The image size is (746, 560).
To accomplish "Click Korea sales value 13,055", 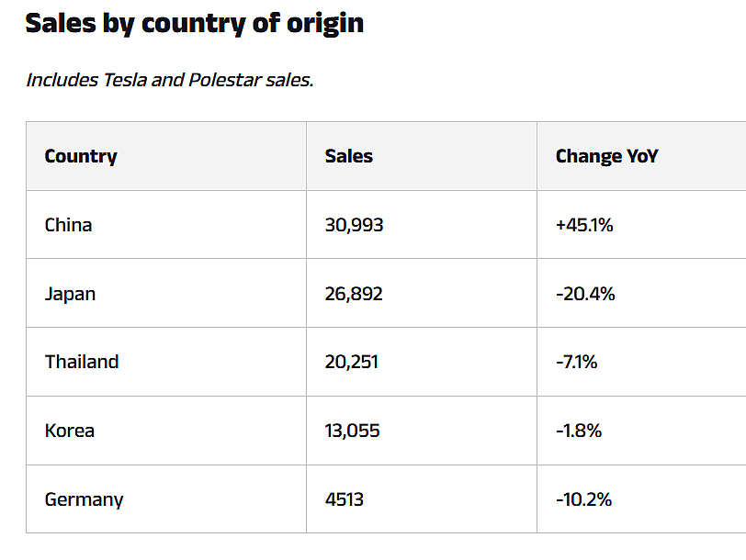I will (x=353, y=431).
